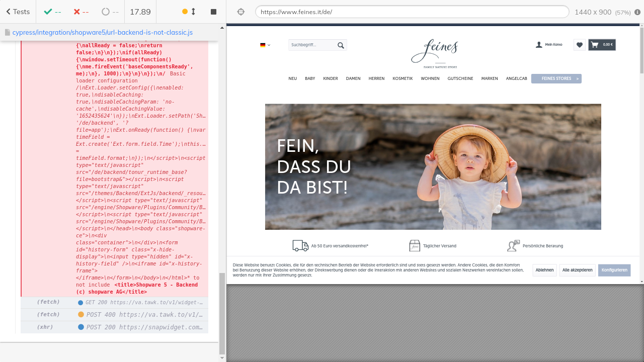Click the Suchbegriff search input field

(x=312, y=45)
